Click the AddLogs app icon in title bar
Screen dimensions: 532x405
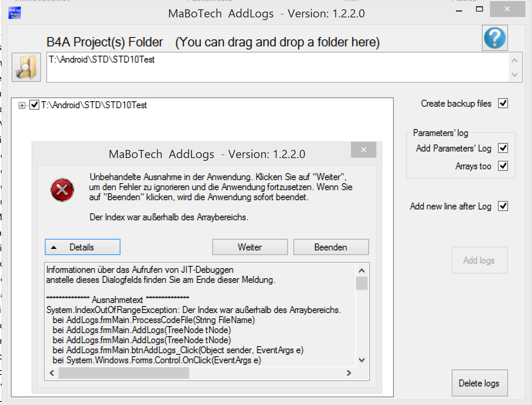click(15, 13)
